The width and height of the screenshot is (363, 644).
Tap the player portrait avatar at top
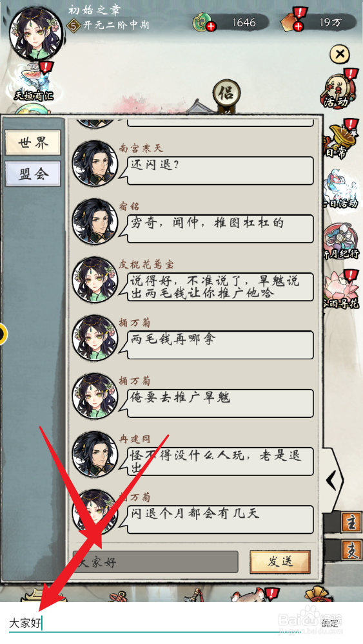click(x=35, y=34)
